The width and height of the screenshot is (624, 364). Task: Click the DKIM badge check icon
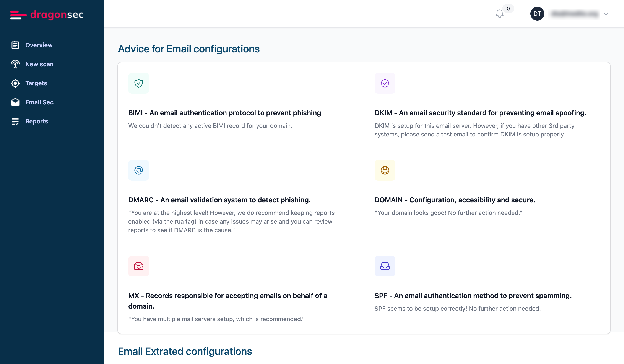(385, 83)
